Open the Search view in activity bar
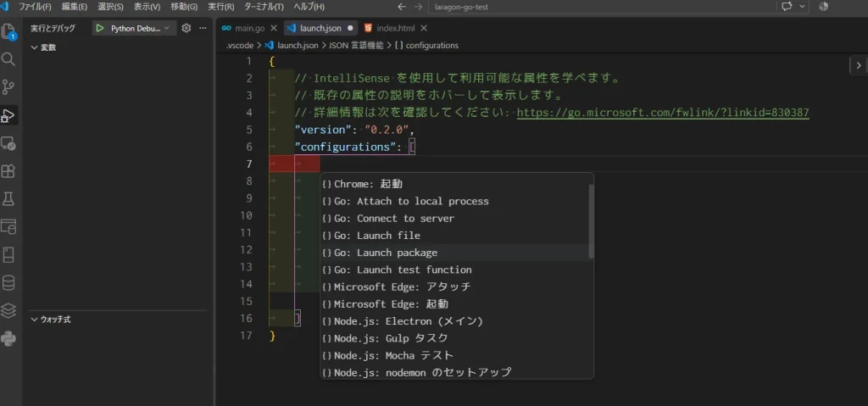 (x=8, y=59)
